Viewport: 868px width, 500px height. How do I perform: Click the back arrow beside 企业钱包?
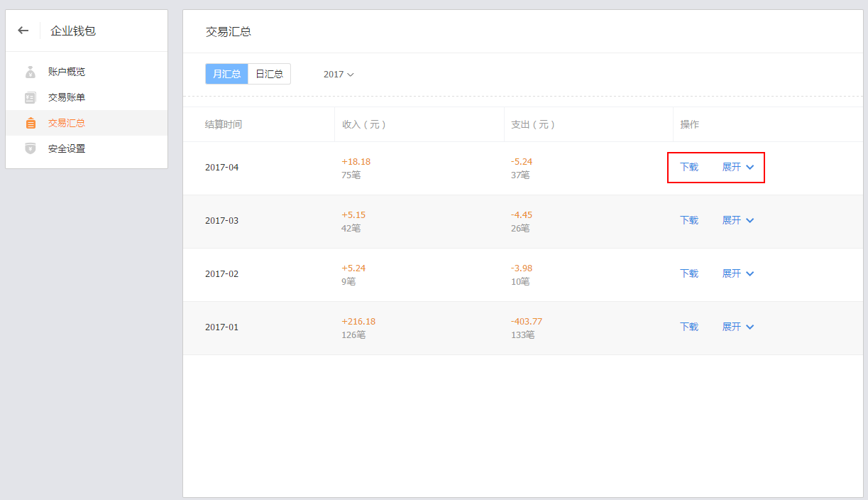23,31
